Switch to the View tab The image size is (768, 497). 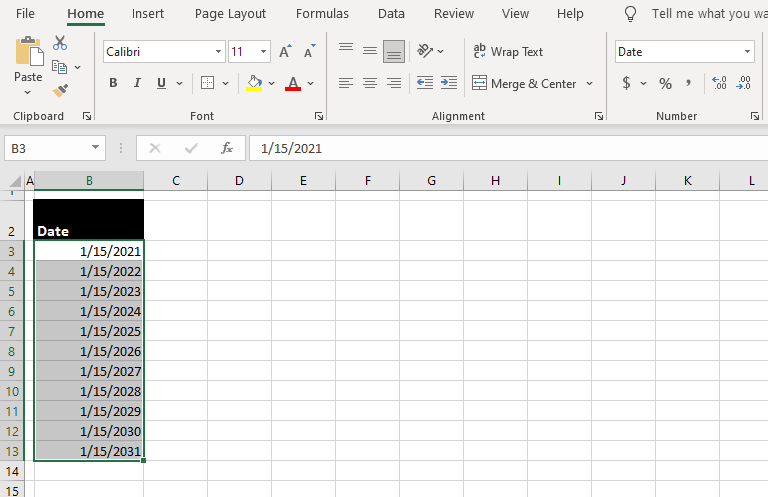click(x=515, y=14)
